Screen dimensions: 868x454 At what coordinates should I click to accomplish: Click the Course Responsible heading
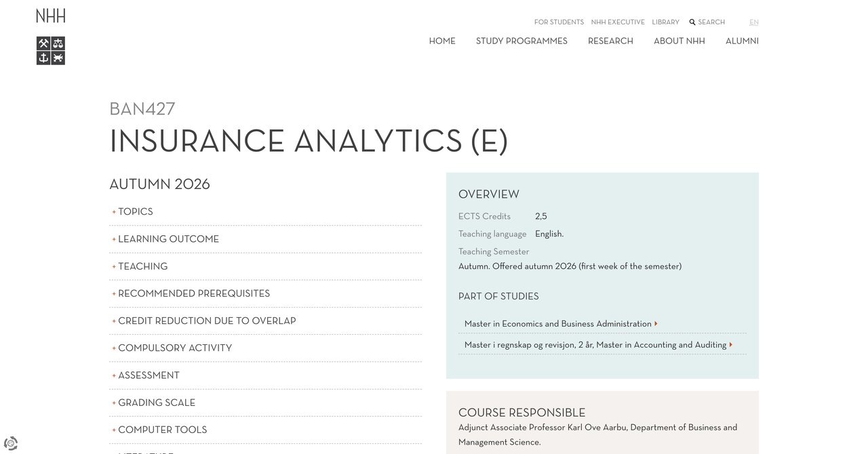[522, 413]
